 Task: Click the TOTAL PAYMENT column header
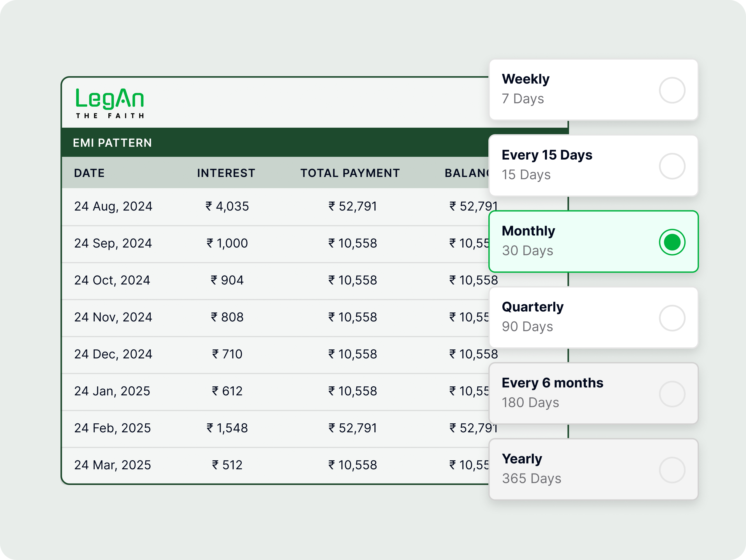coord(350,173)
